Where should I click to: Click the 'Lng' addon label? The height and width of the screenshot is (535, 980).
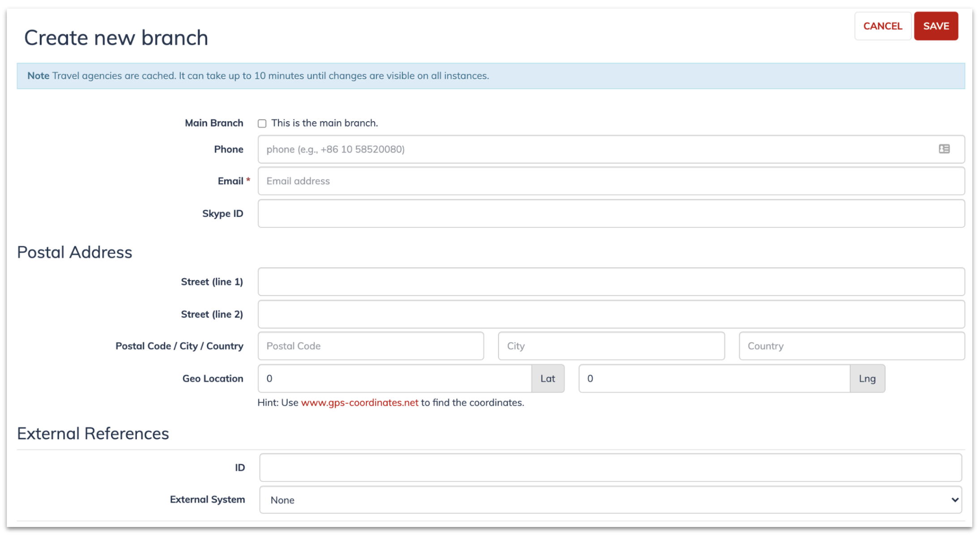pos(867,378)
